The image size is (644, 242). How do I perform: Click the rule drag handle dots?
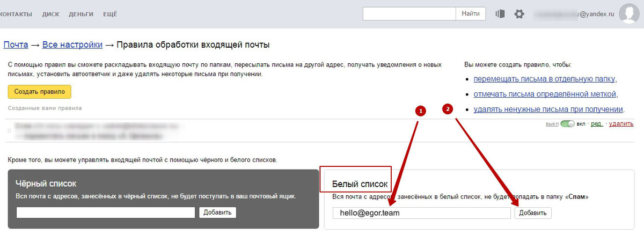tap(10, 131)
